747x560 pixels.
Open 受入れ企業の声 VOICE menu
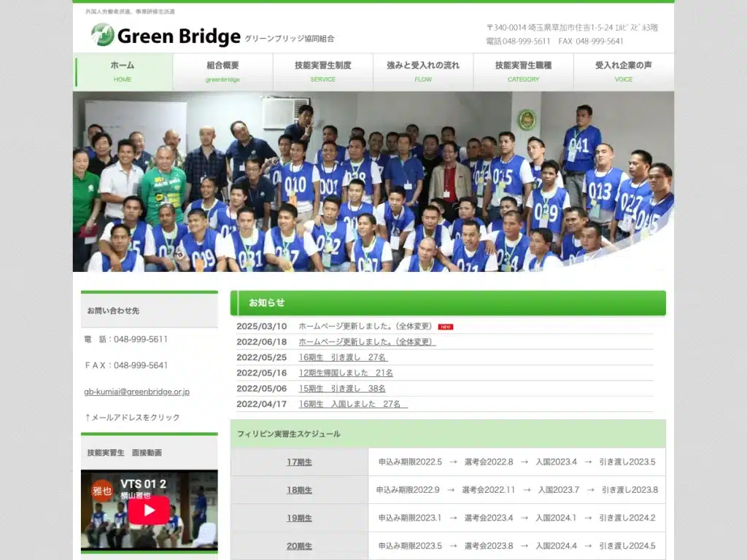tap(624, 72)
